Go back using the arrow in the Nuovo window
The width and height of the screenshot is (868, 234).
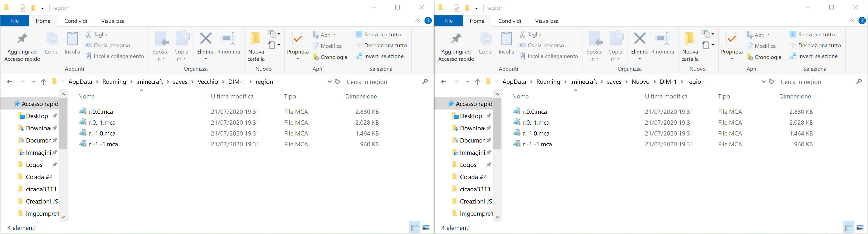(x=443, y=82)
